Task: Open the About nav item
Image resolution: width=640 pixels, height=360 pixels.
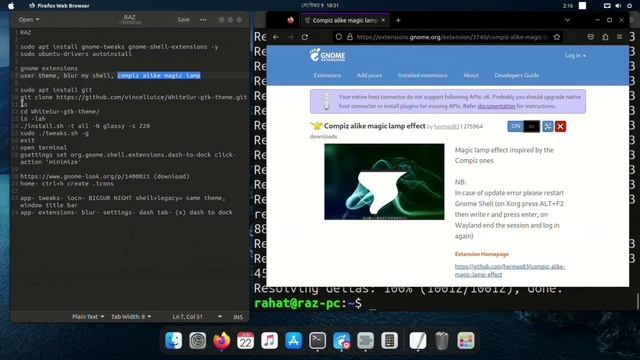Action: tap(471, 76)
